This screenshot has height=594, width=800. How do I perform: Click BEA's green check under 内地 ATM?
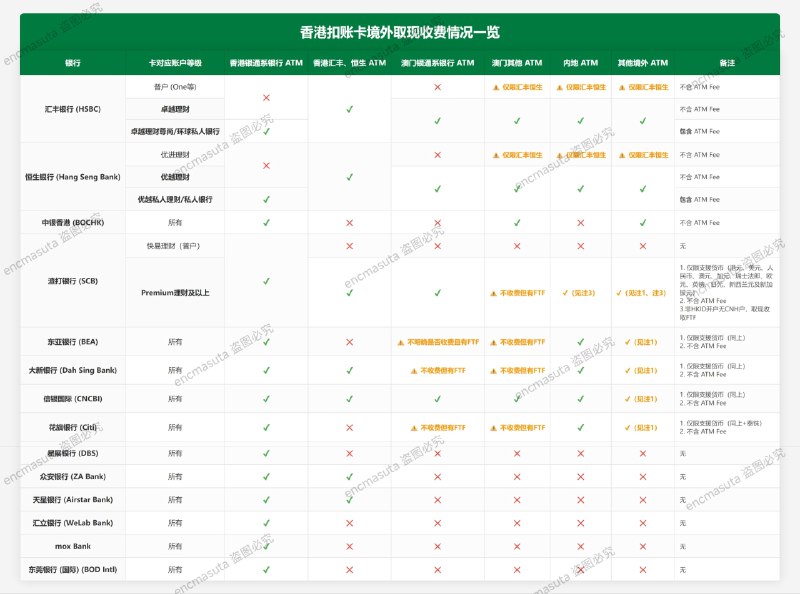[x=581, y=342]
